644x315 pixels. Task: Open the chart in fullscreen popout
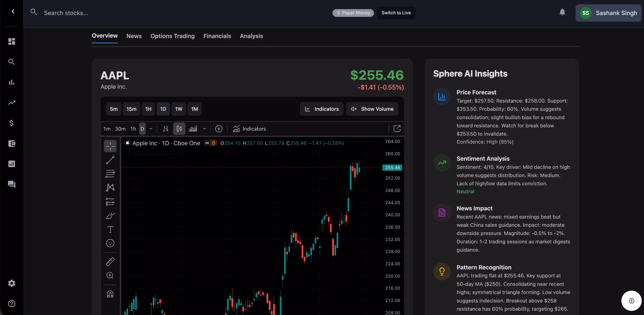click(x=397, y=129)
